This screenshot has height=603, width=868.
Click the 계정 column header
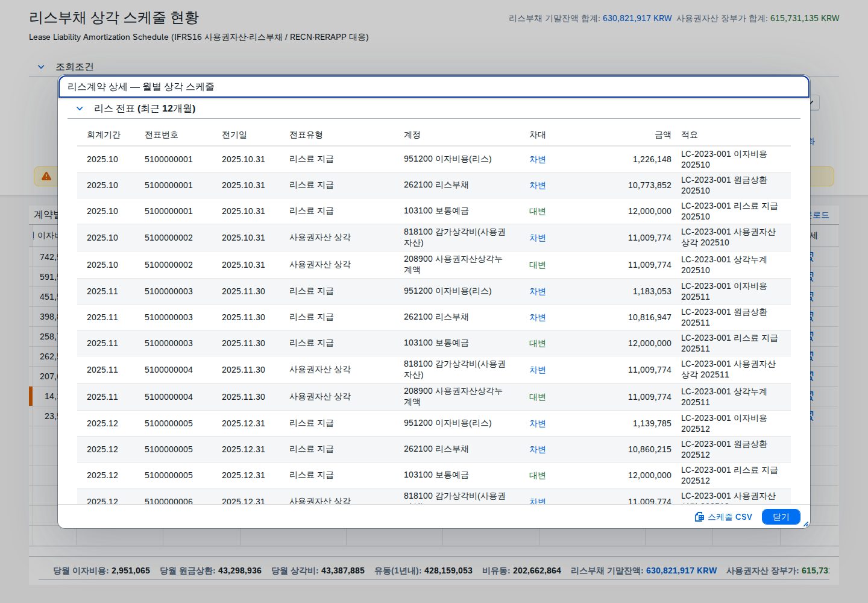point(412,135)
